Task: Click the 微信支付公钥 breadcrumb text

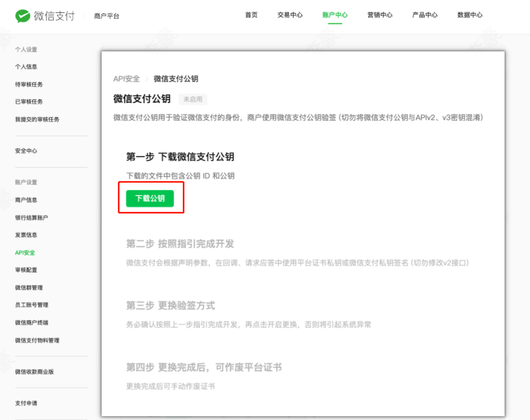Action: coord(176,79)
